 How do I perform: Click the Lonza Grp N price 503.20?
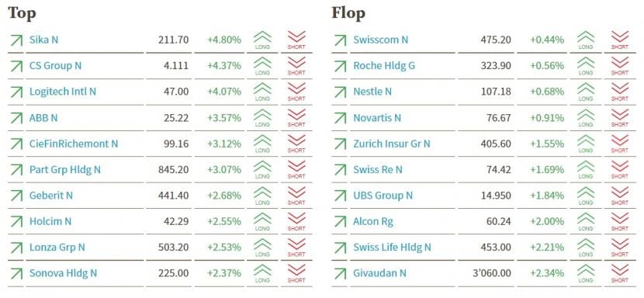(173, 248)
